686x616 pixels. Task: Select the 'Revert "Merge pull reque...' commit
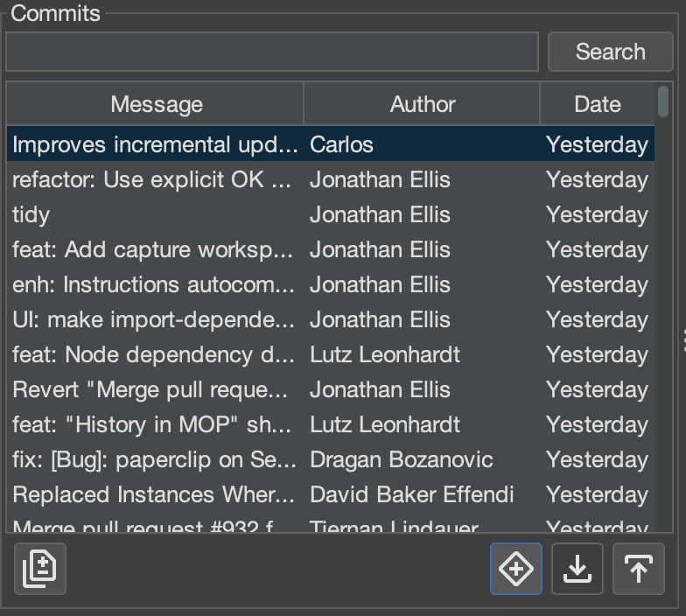[155, 389]
